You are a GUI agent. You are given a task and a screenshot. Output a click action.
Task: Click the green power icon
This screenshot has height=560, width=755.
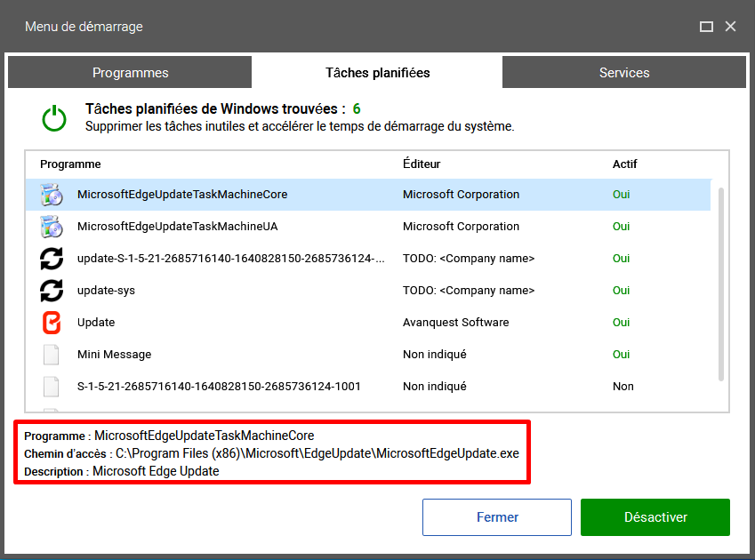(x=54, y=118)
